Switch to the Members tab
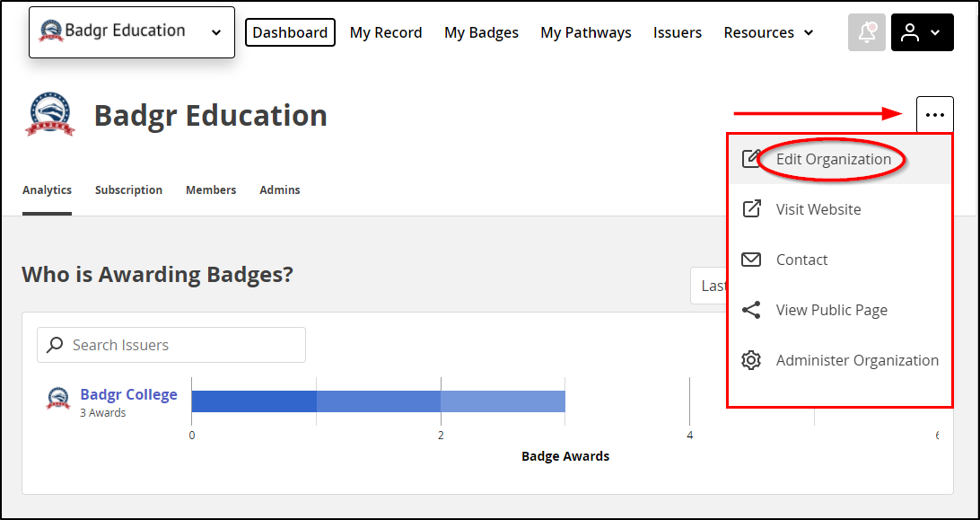This screenshot has width=980, height=520. pyautogui.click(x=211, y=190)
